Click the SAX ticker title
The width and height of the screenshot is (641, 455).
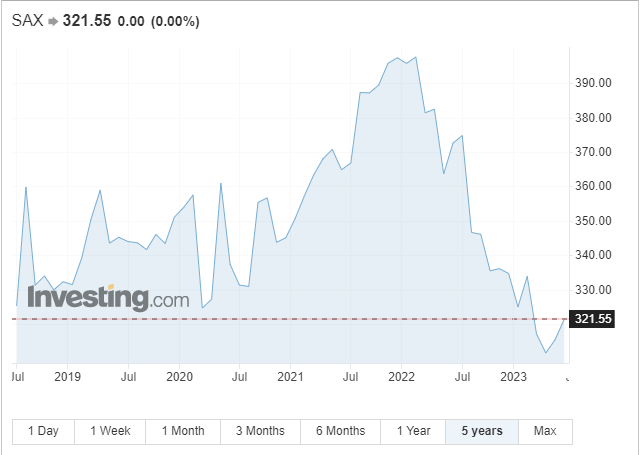pos(27,22)
